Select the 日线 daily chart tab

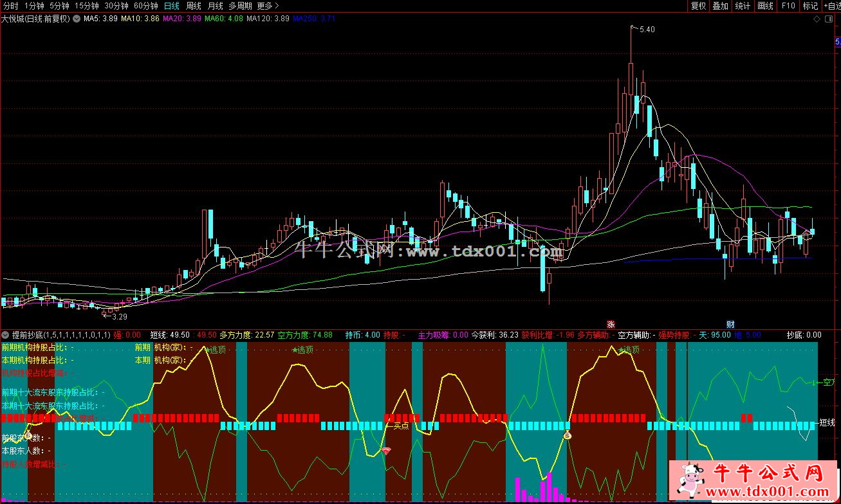pos(172,6)
